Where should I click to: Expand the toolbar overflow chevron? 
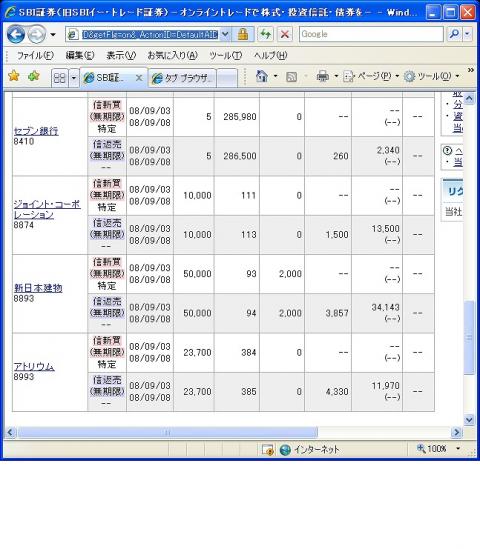(471, 70)
